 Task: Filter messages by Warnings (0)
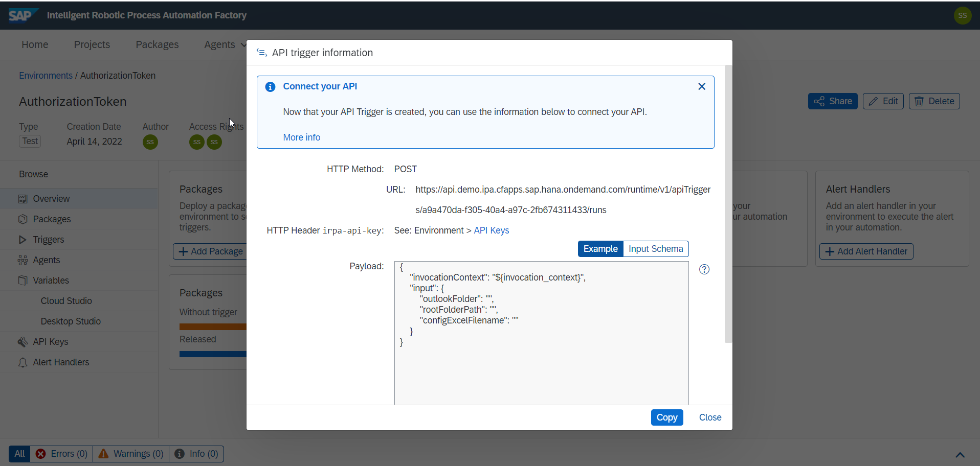130,454
